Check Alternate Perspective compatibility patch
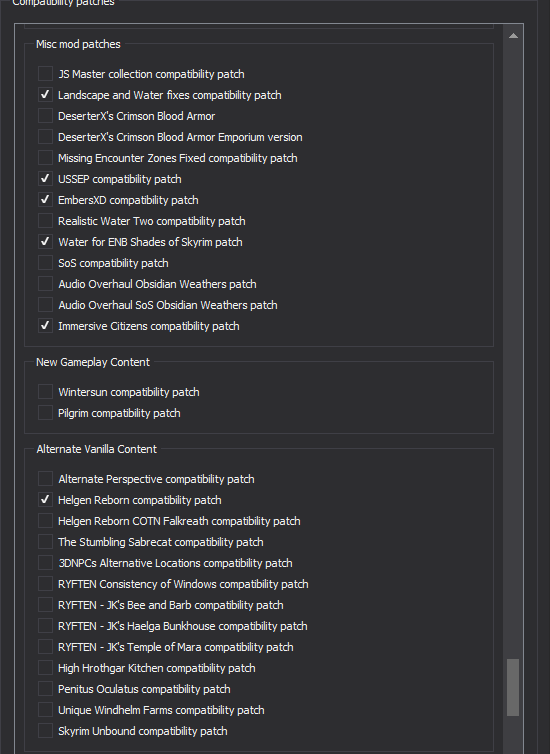 click(x=45, y=479)
